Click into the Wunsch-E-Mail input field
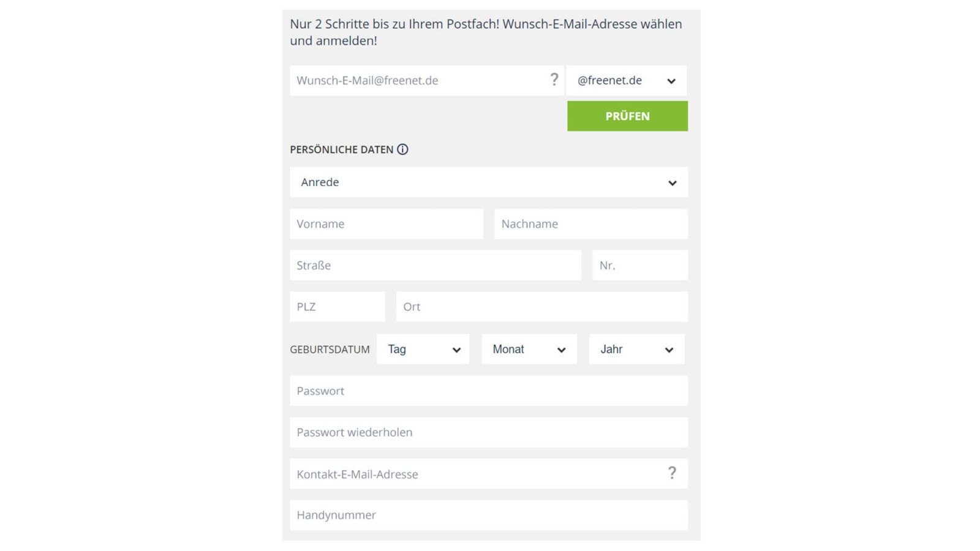This screenshot has height=551, width=980. pos(417,81)
